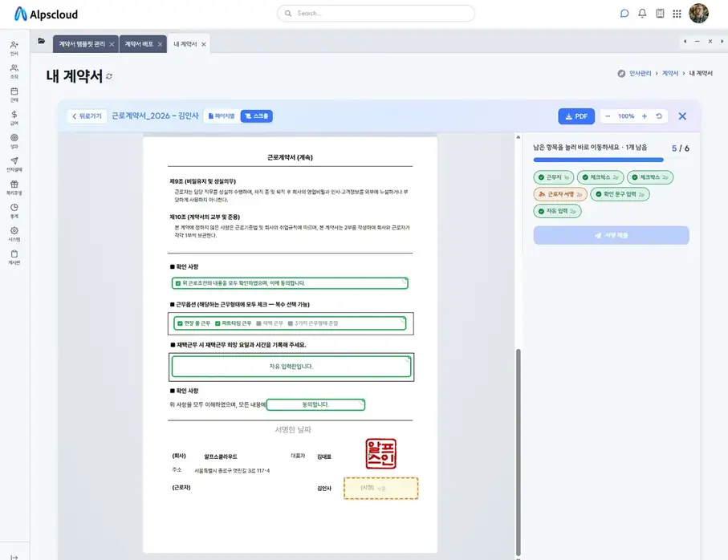Open the chat messages icon
The height and width of the screenshot is (560, 728).
pos(624,14)
